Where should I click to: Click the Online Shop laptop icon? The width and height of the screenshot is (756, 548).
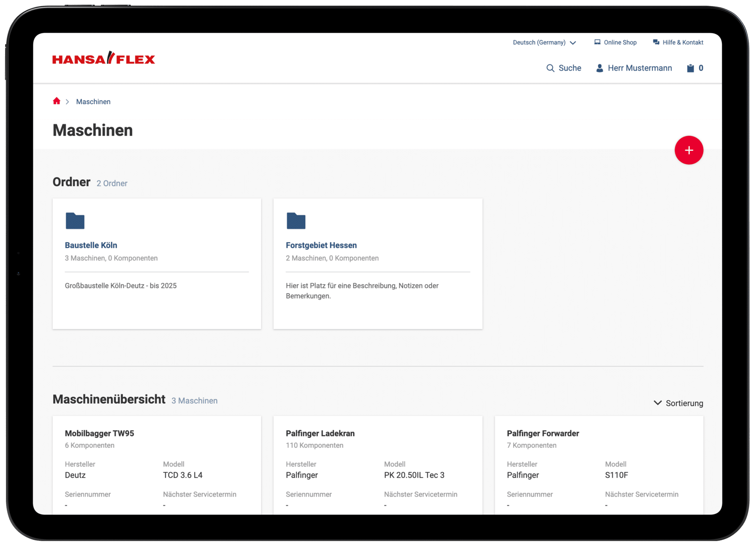pos(597,42)
